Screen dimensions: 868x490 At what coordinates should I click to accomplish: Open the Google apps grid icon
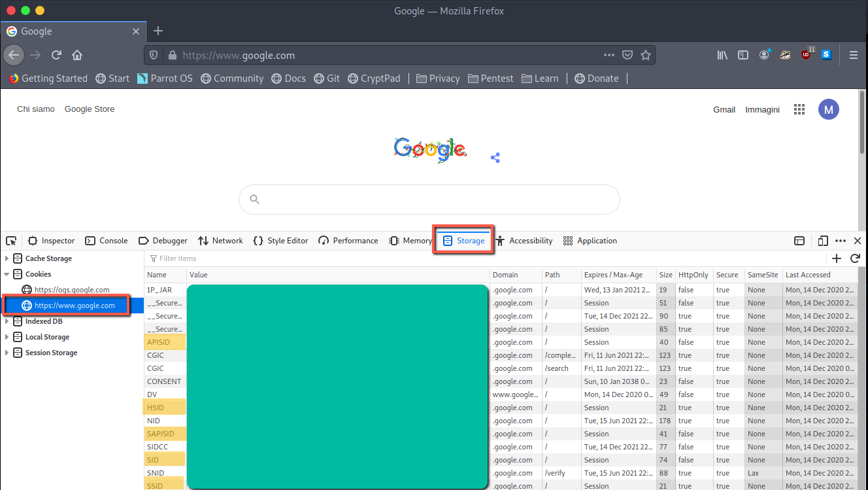(799, 109)
